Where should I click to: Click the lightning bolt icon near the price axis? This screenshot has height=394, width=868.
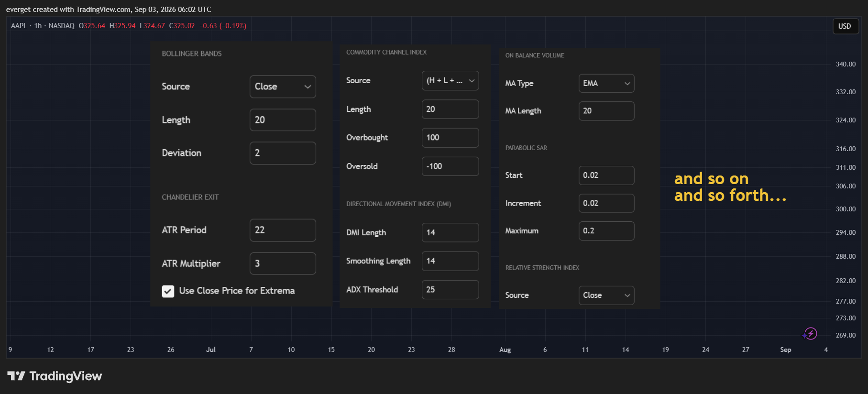810,333
